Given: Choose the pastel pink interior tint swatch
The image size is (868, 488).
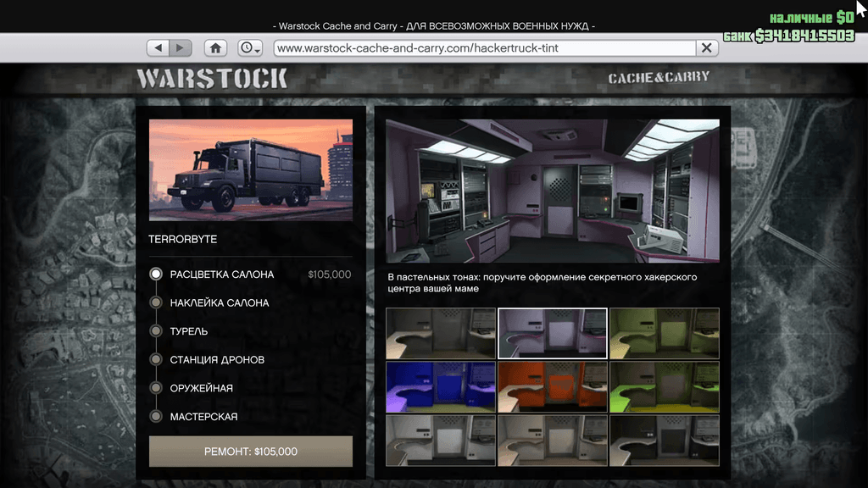Looking at the screenshot, I should (x=553, y=333).
